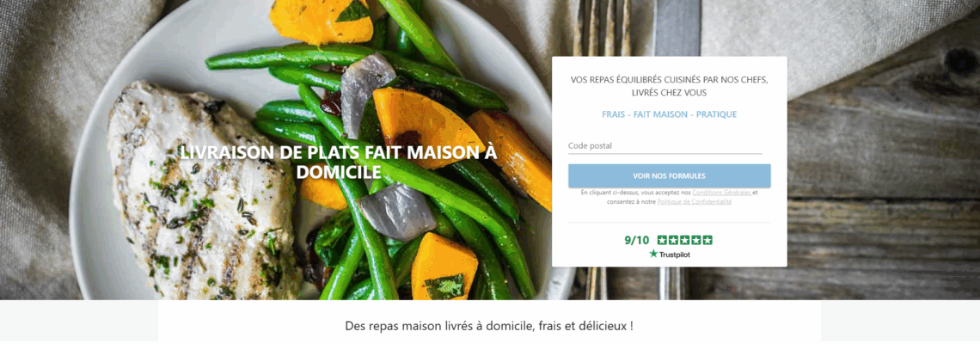Click the green Trustpilot star logo icon
The width and height of the screenshot is (980, 344).
pos(653,254)
